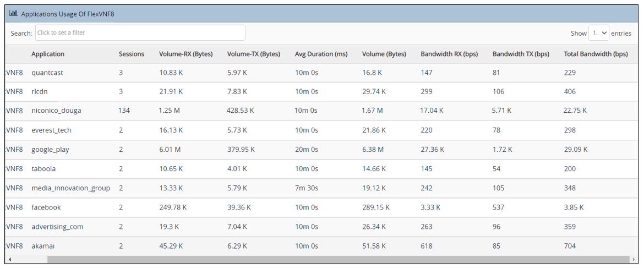Image resolution: width=644 pixels, height=269 pixels.
Task: Click the 10.83 K Volume-RX for quantcast
Action: pos(171,73)
